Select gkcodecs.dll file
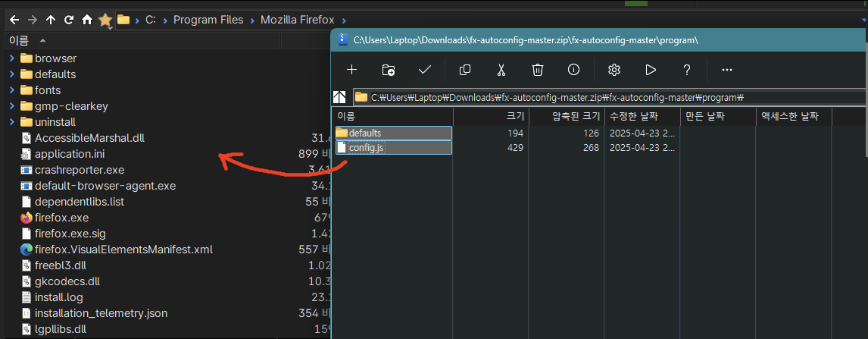This screenshot has width=868, height=339. pos(67,281)
